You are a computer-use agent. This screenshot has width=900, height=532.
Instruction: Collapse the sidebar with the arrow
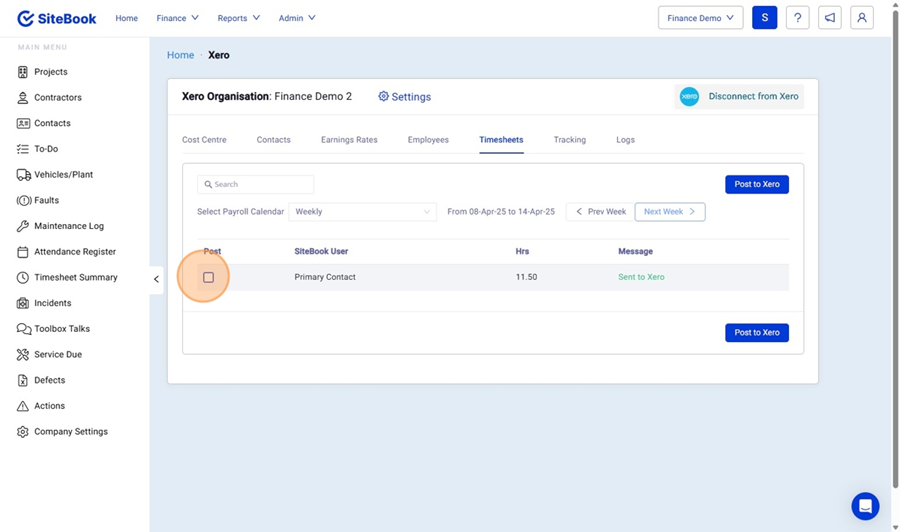click(x=156, y=279)
